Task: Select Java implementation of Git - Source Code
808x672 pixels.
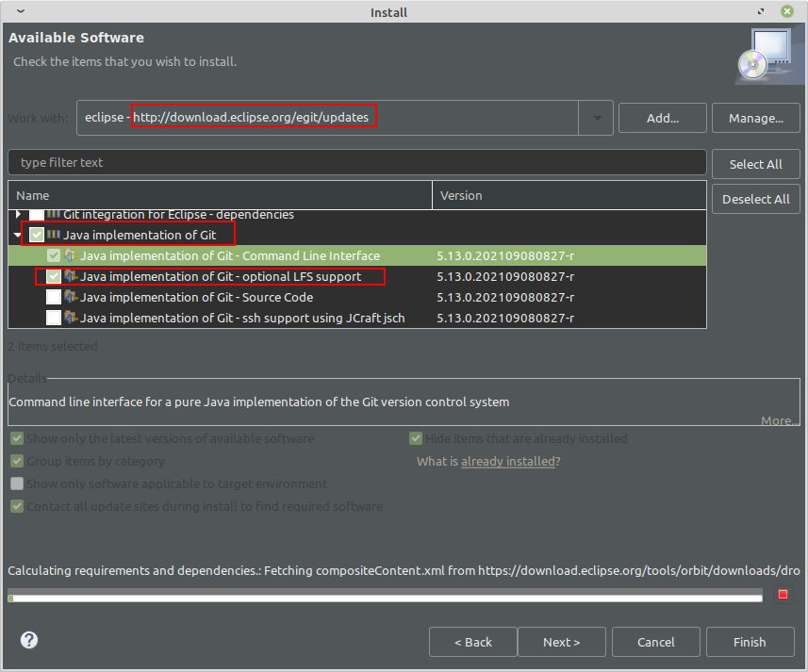Action: pos(196,297)
